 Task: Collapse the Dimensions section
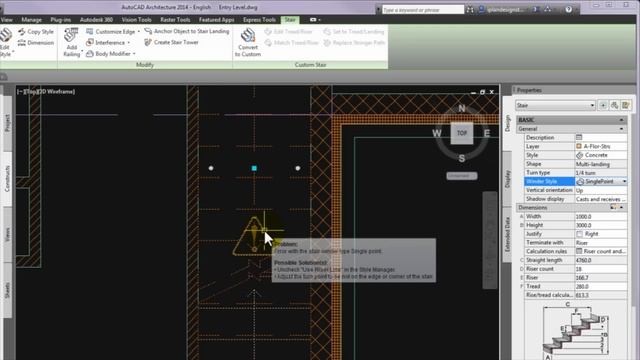(x=622, y=207)
